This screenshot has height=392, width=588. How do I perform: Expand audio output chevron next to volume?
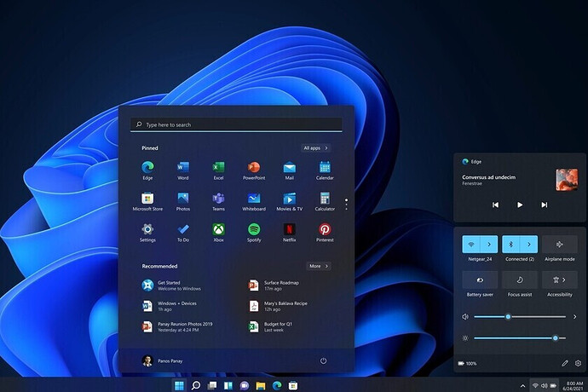pos(575,317)
